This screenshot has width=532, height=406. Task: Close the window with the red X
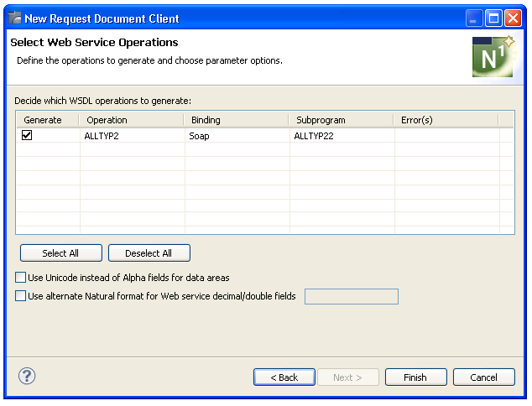tap(513, 18)
